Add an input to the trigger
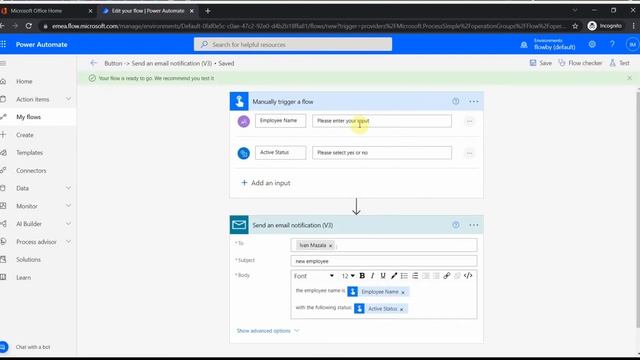Image resolution: width=640 pixels, height=360 pixels. point(266,183)
